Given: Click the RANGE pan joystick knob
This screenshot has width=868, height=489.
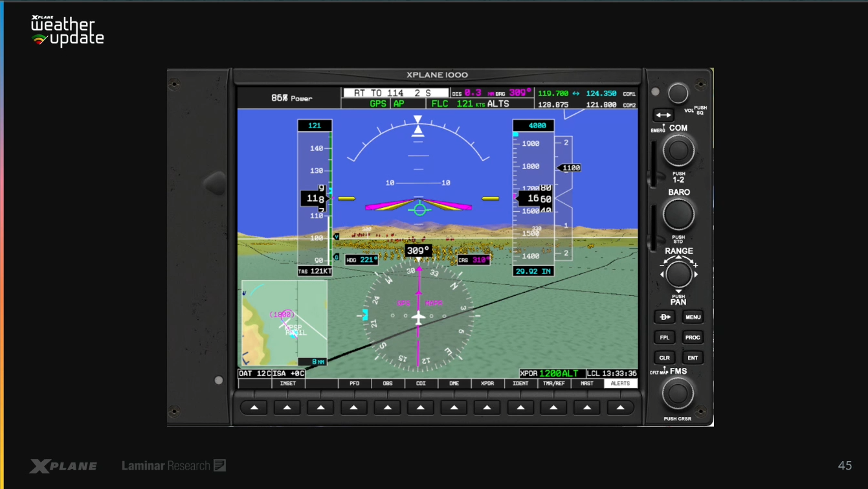Looking at the screenshot, I should click(x=678, y=275).
